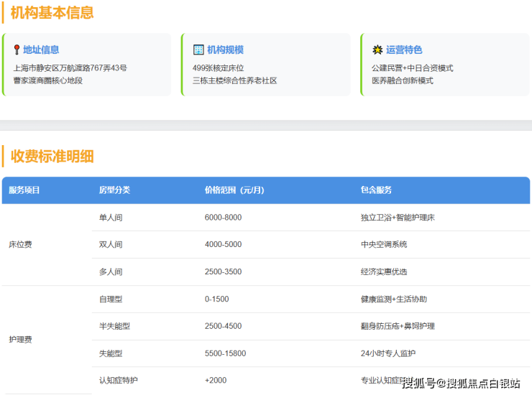Click the 护理费 row group cell
This screenshot has height=395, width=532.
pos(20,340)
